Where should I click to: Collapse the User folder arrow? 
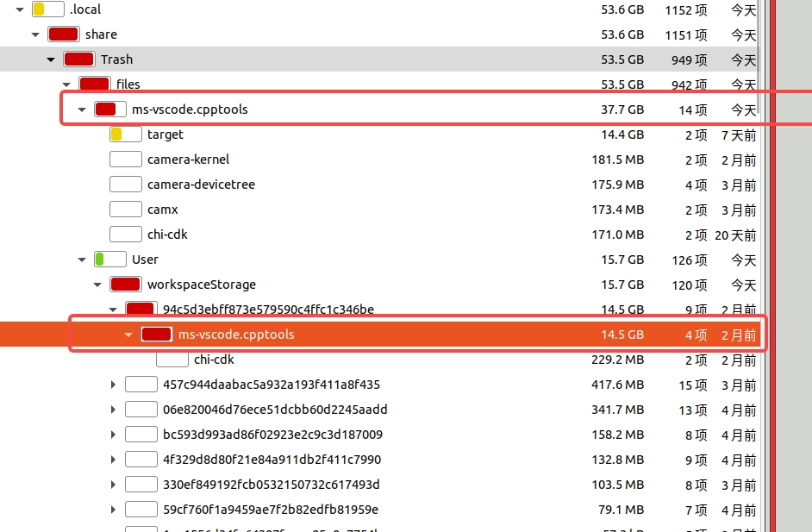click(x=82, y=260)
